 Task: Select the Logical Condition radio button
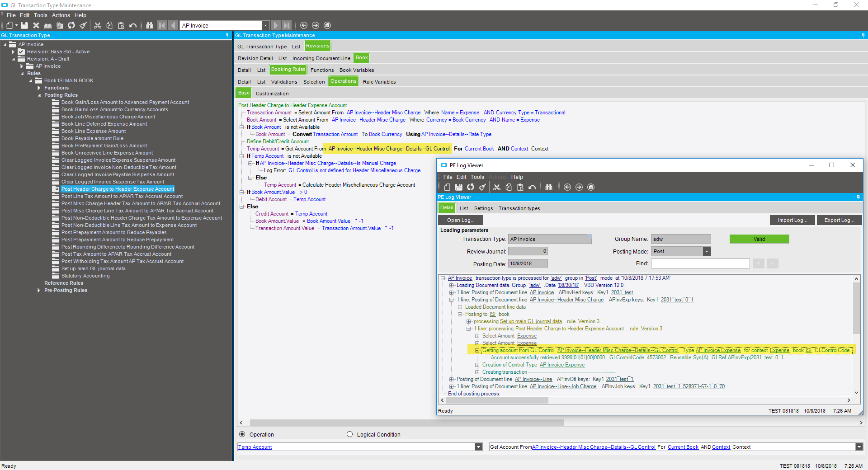[349, 434]
